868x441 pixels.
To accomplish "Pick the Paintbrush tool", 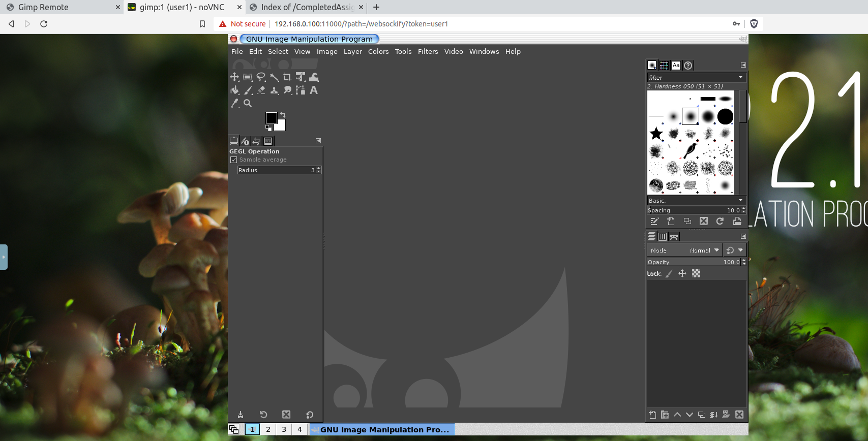I will pos(248,90).
